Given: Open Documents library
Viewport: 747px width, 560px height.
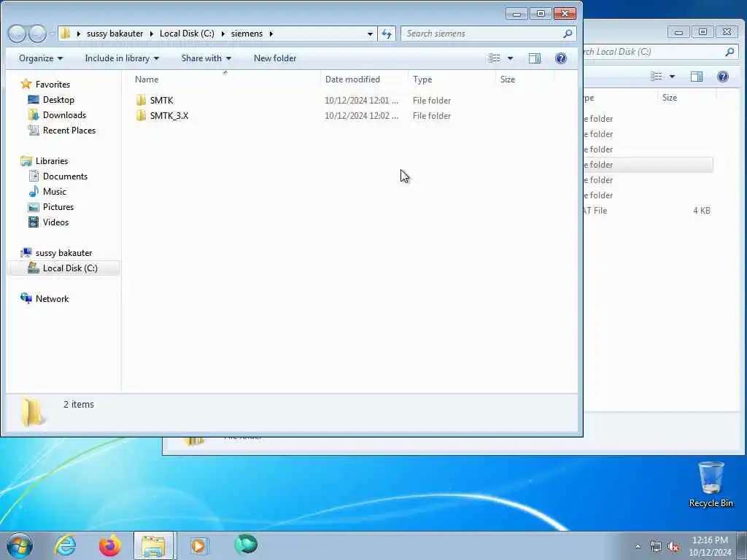Looking at the screenshot, I should pyautogui.click(x=65, y=176).
